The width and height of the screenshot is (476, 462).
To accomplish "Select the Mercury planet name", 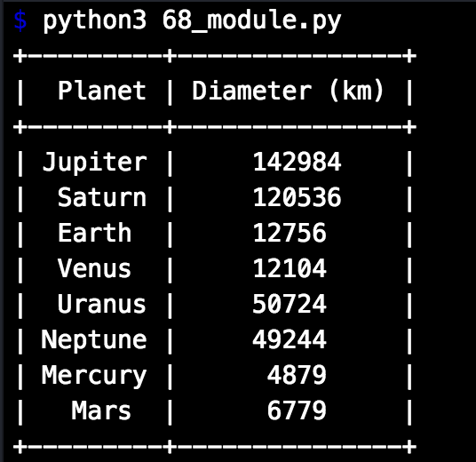I will 94,376.
